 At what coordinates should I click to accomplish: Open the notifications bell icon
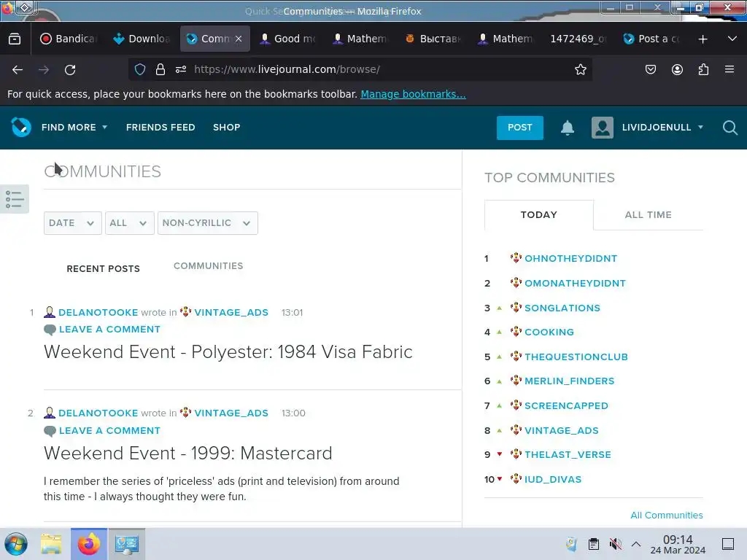(567, 128)
